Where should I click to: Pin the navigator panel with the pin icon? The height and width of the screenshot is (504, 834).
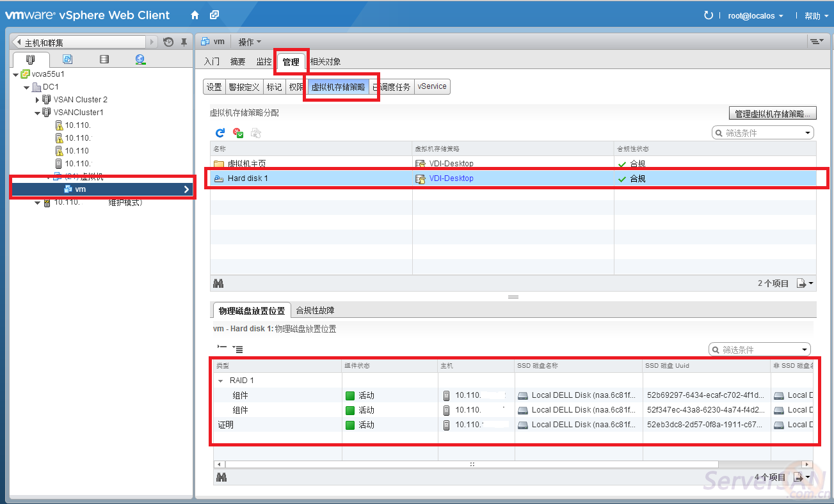184,42
